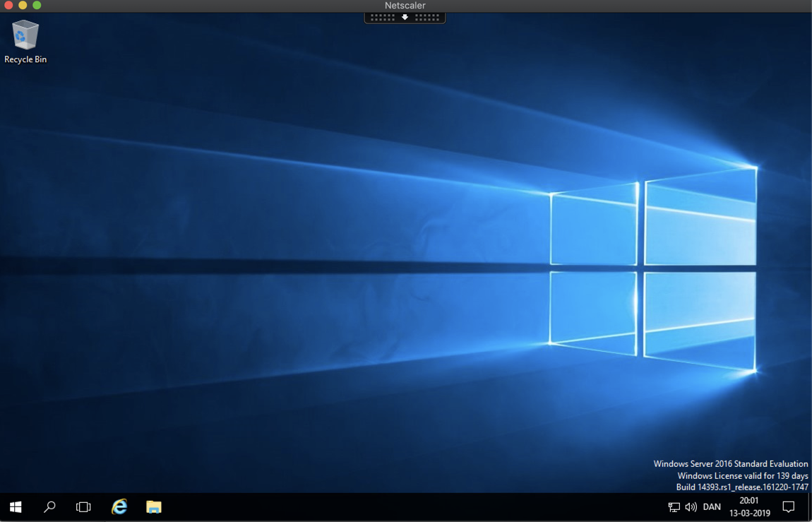Open the volume control in system tray

click(691, 507)
